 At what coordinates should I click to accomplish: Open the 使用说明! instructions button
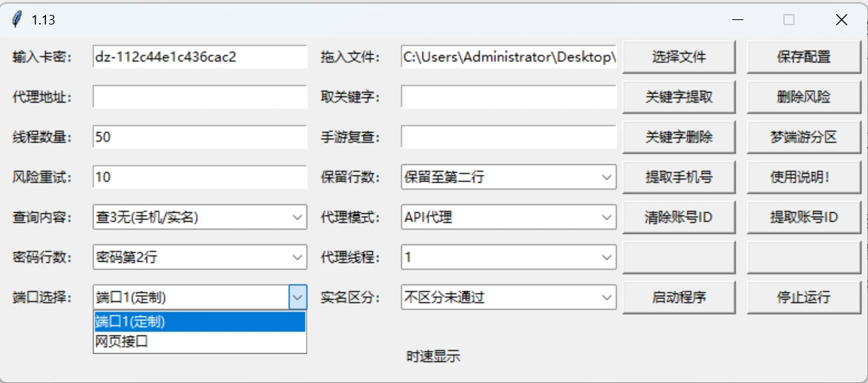(803, 177)
